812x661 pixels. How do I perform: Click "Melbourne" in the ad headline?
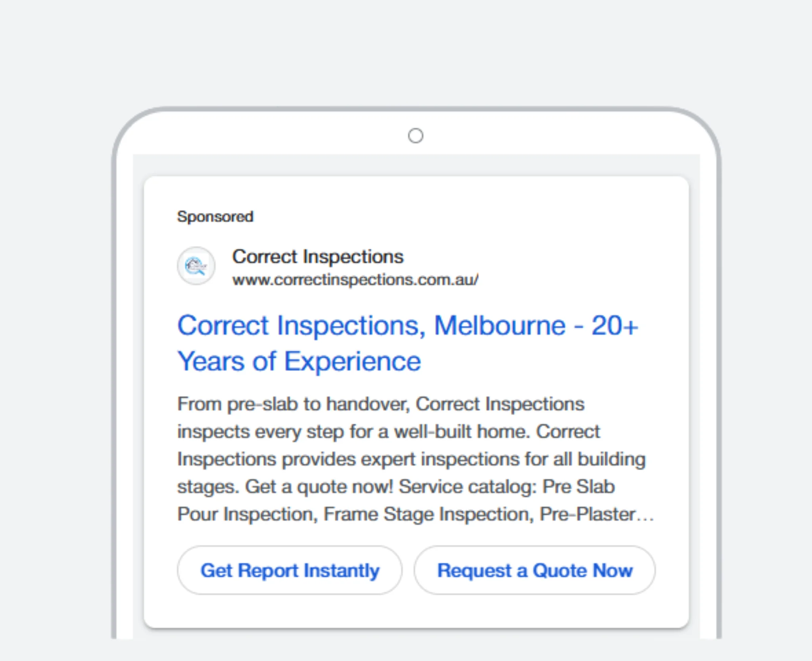click(x=499, y=326)
